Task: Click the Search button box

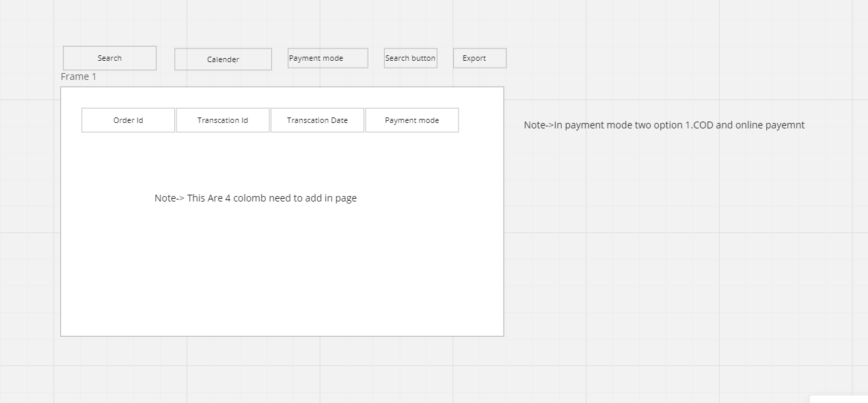Action: click(410, 58)
